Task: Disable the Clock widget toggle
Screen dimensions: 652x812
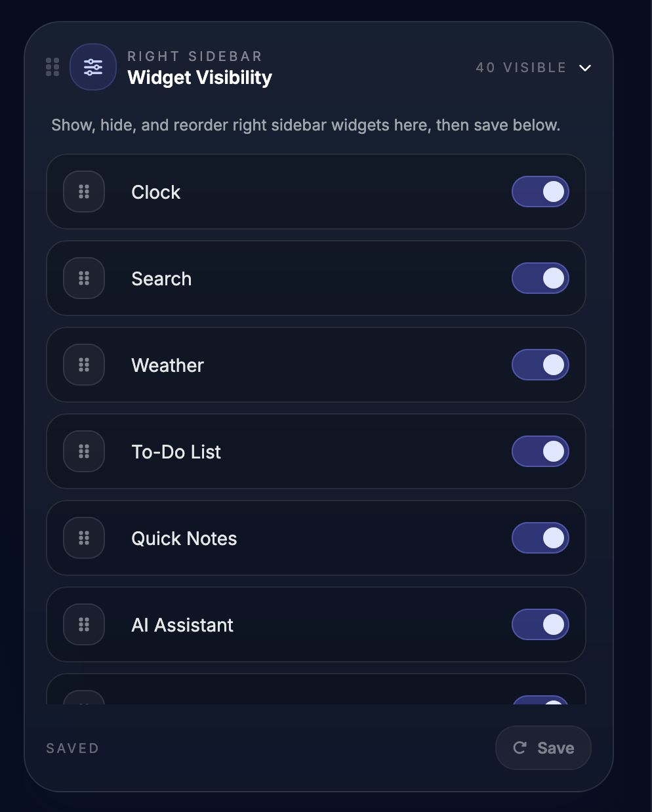Action: click(x=540, y=192)
